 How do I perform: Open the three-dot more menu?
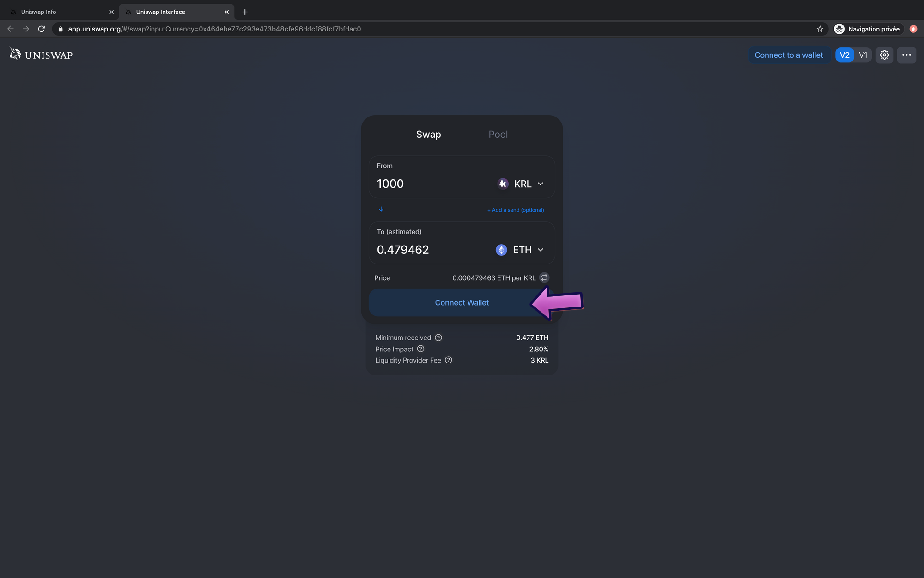pos(906,55)
